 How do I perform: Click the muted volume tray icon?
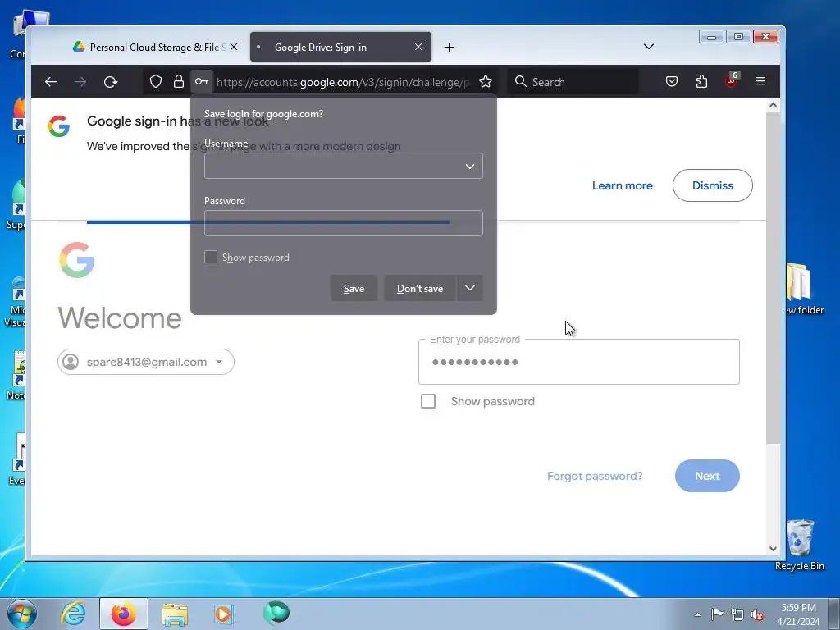757,614
